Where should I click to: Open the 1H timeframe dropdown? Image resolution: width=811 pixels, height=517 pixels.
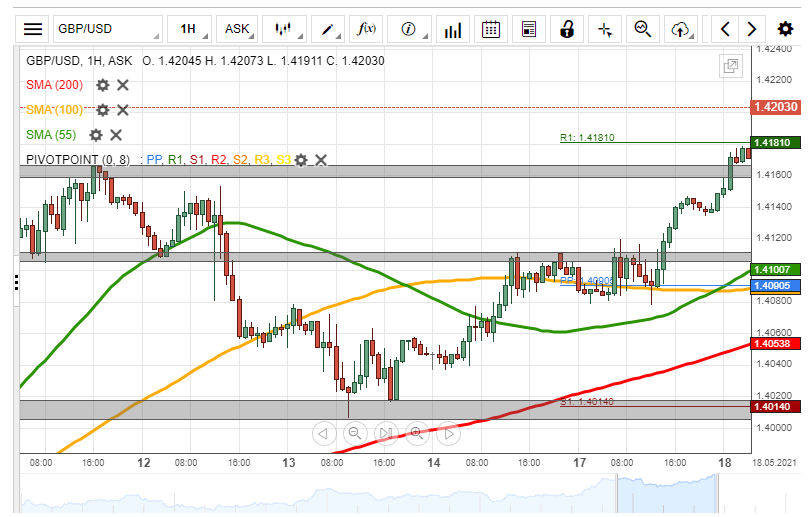[x=189, y=29]
